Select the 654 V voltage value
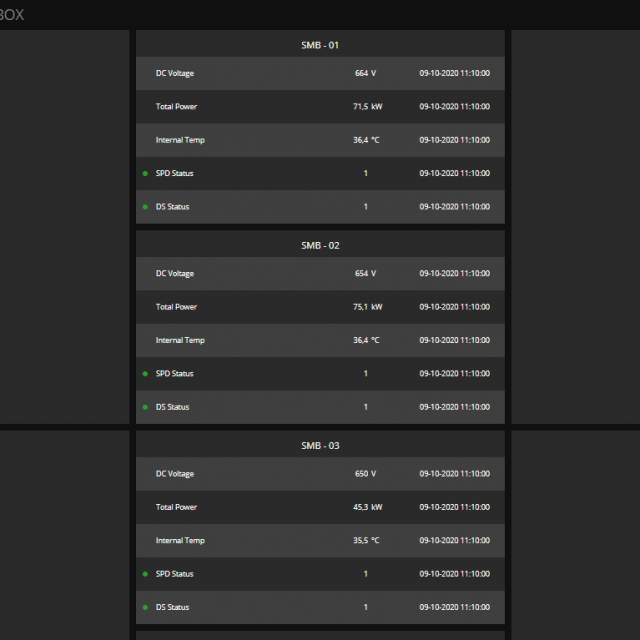Screen dimensions: 640x640 click(365, 273)
